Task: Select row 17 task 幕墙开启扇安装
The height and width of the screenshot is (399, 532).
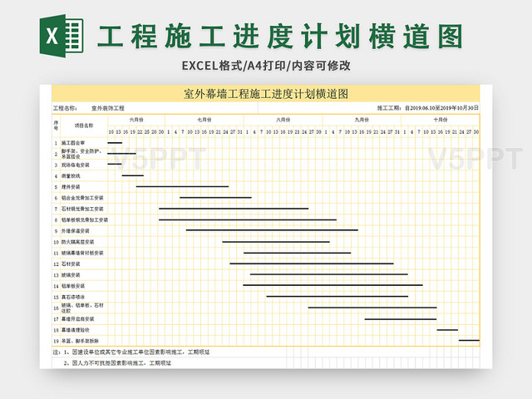Action: click(77, 319)
